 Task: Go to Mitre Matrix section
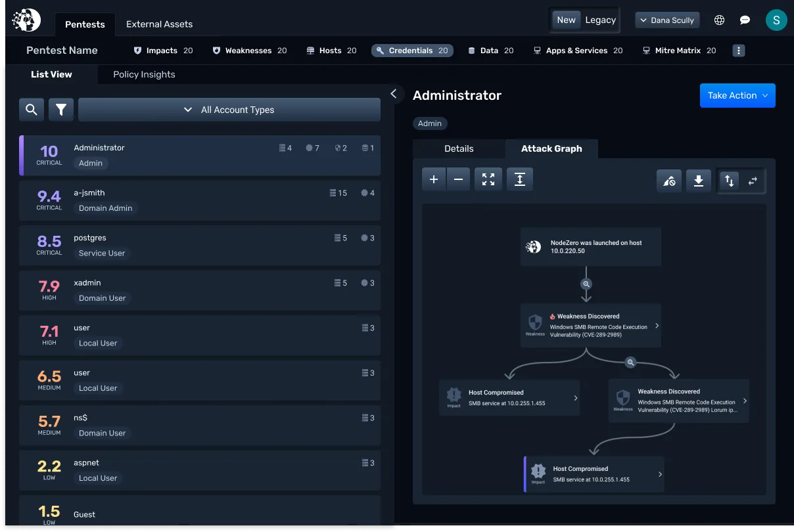tap(679, 51)
